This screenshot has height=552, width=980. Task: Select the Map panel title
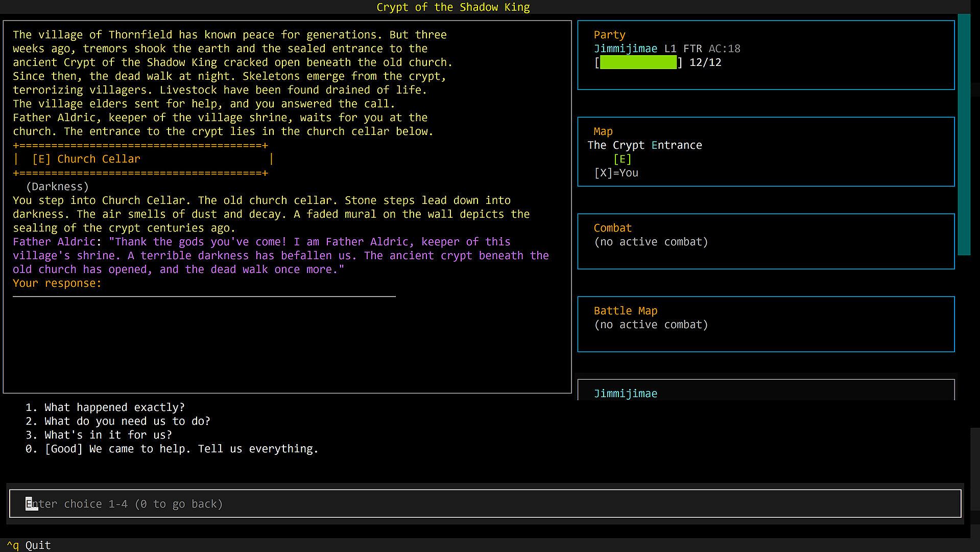tap(603, 131)
